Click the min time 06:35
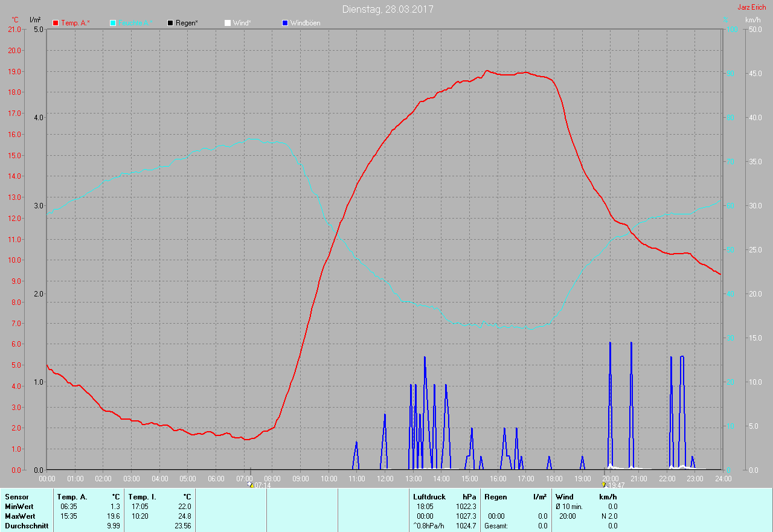Image resolution: width=773 pixels, height=532 pixels. point(69,507)
